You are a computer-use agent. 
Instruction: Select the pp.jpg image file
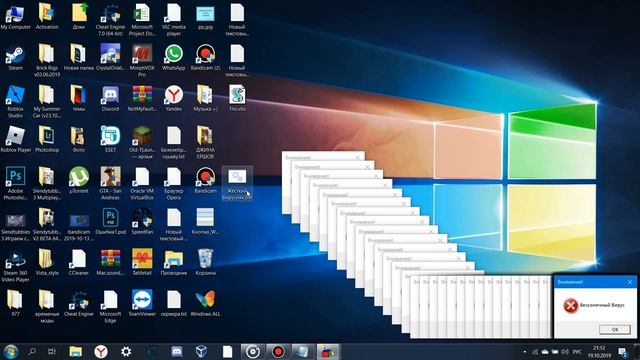coord(205,16)
